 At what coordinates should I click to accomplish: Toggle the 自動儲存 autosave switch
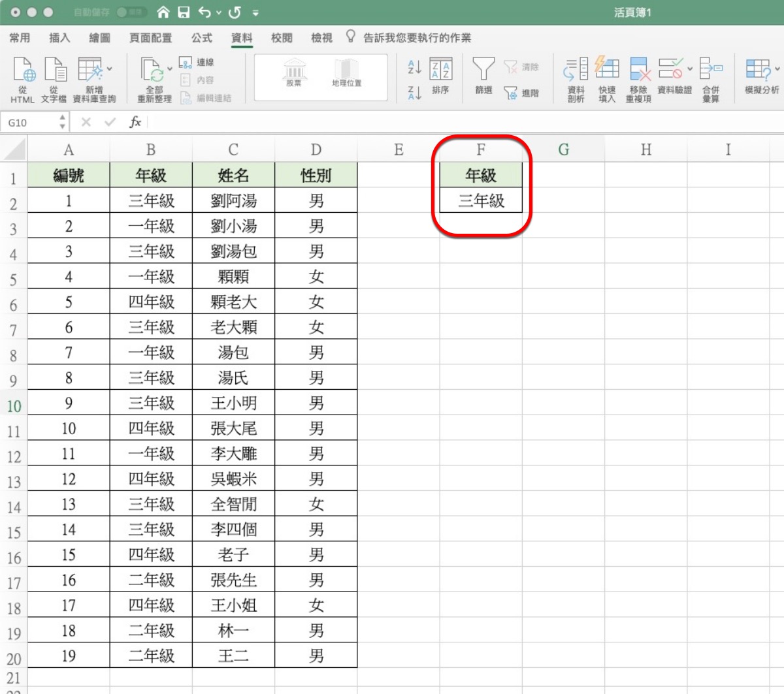tap(130, 12)
